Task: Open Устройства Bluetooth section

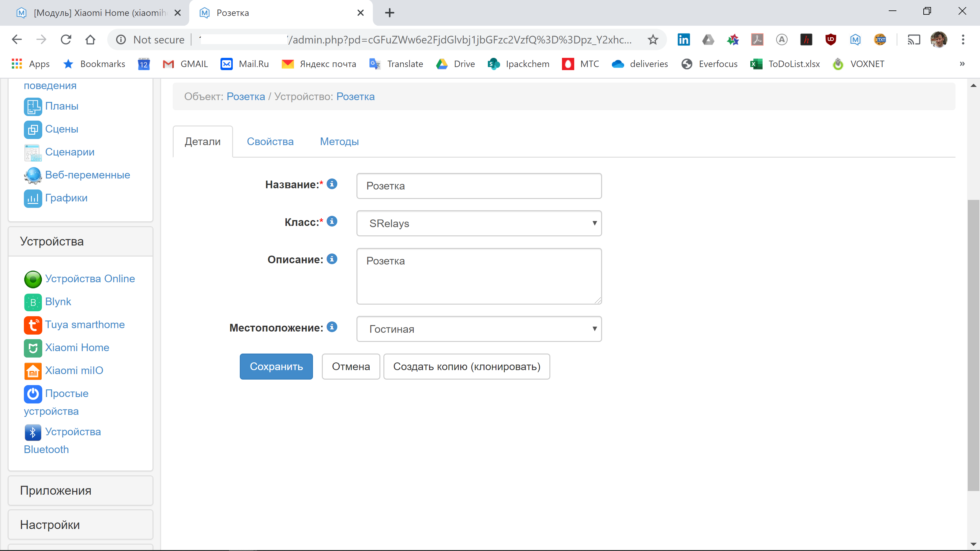Action: (73, 432)
